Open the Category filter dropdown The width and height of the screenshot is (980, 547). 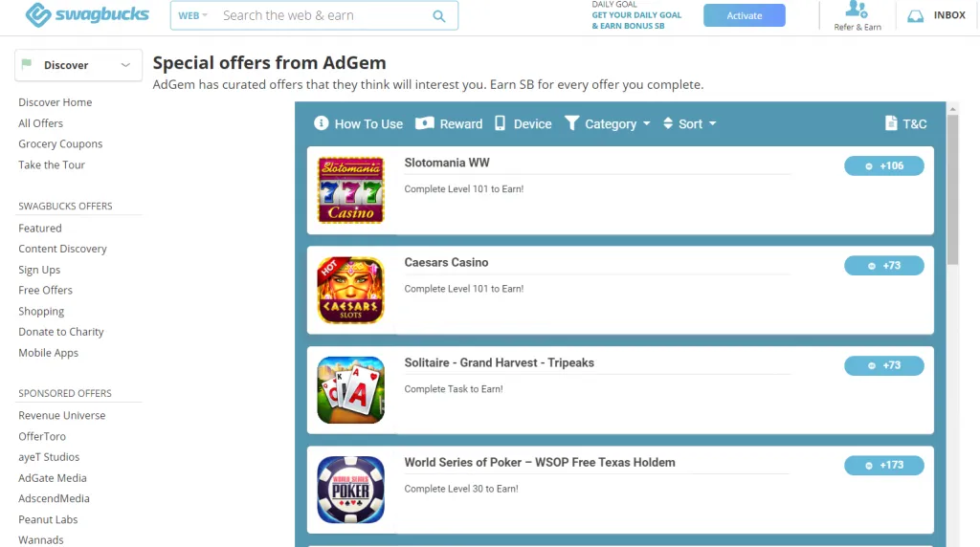[608, 123]
